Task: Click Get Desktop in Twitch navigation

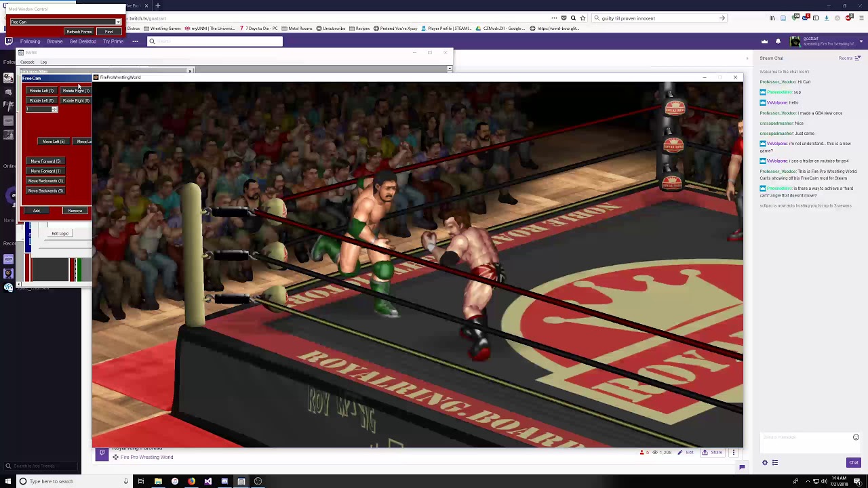Action: point(83,41)
